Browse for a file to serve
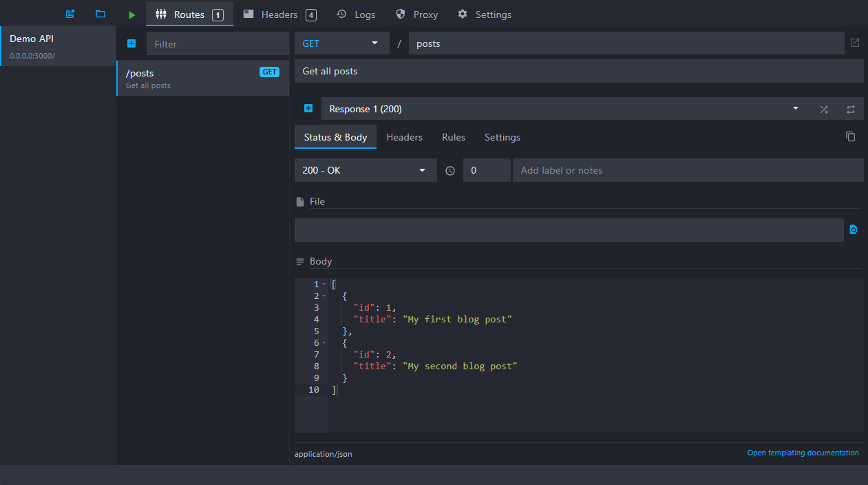Viewport: 868px width, 485px height. [854, 230]
